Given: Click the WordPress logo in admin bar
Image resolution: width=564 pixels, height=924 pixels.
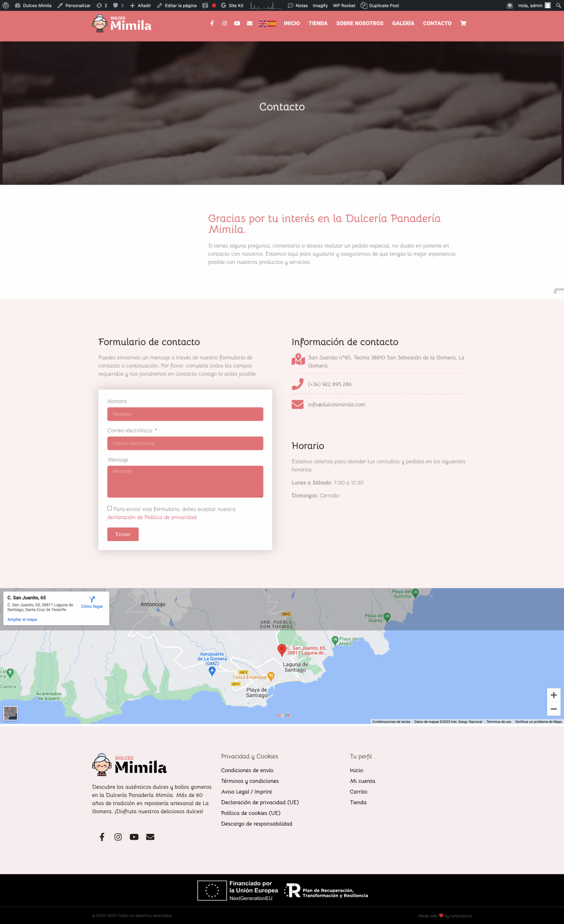Looking at the screenshot, I should coord(6,6).
